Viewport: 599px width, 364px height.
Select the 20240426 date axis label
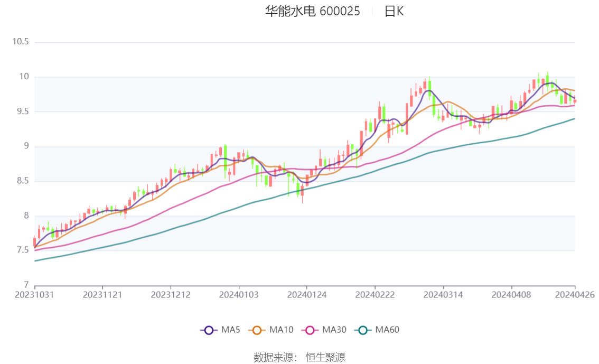pos(575,295)
